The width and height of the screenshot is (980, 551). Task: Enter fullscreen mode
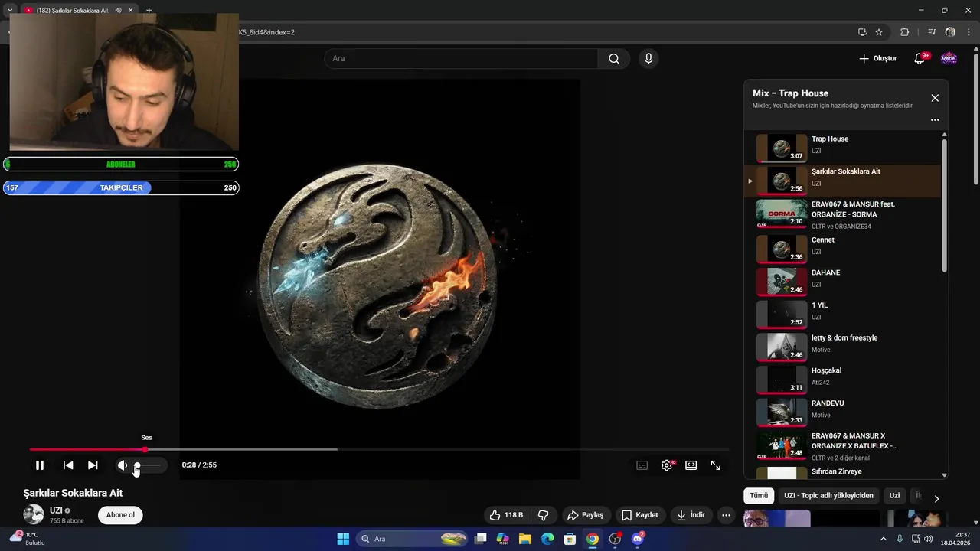coord(716,465)
